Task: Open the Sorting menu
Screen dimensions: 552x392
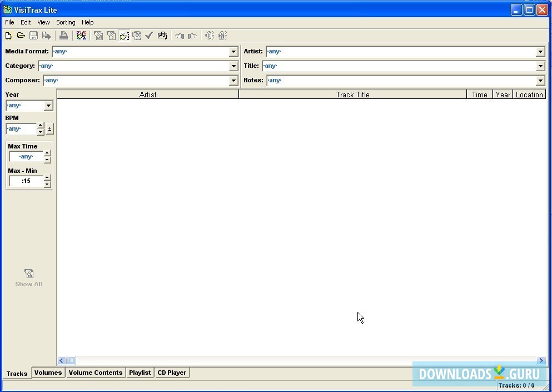Action: tap(66, 22)
